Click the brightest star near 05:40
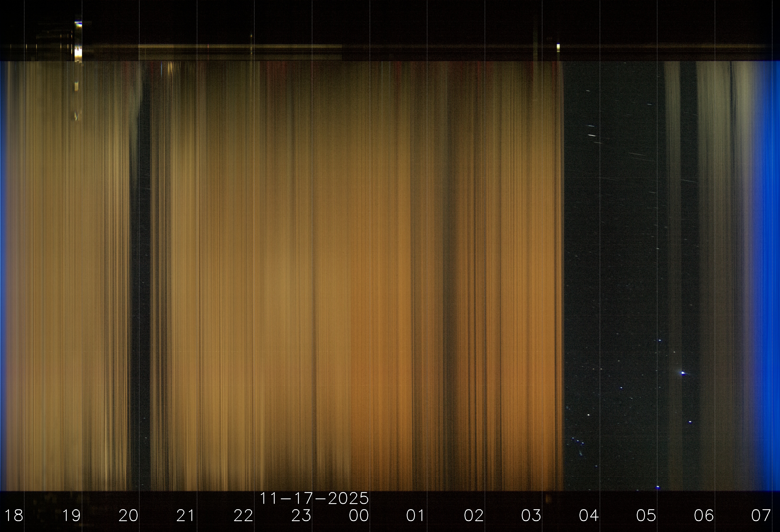Screen dimensions: 780x532 click(x=683, y=373)
